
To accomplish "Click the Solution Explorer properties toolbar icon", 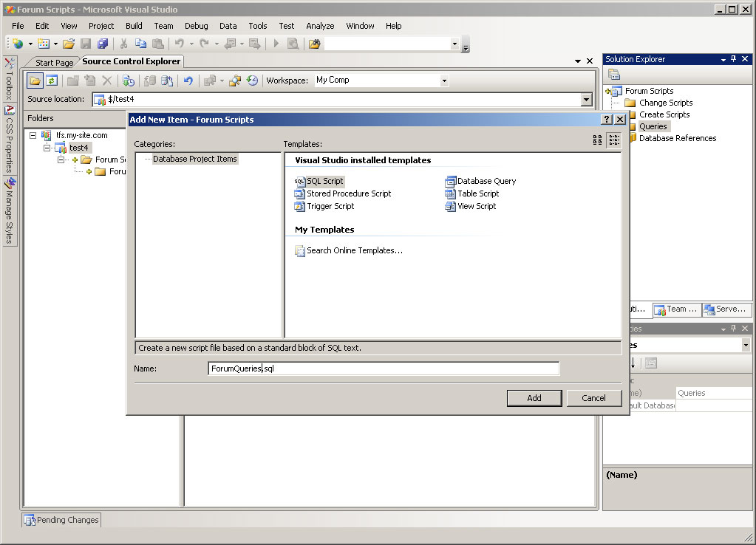I will tap(614, 75).
